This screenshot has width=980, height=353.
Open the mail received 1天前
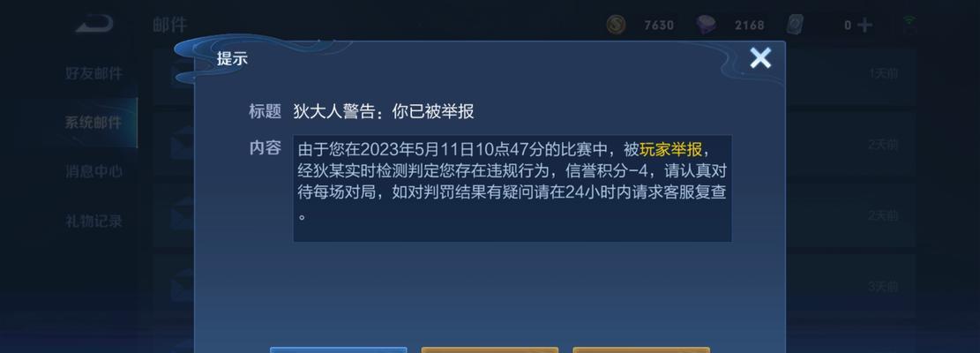pyautogui.click(x=850, y=74)
